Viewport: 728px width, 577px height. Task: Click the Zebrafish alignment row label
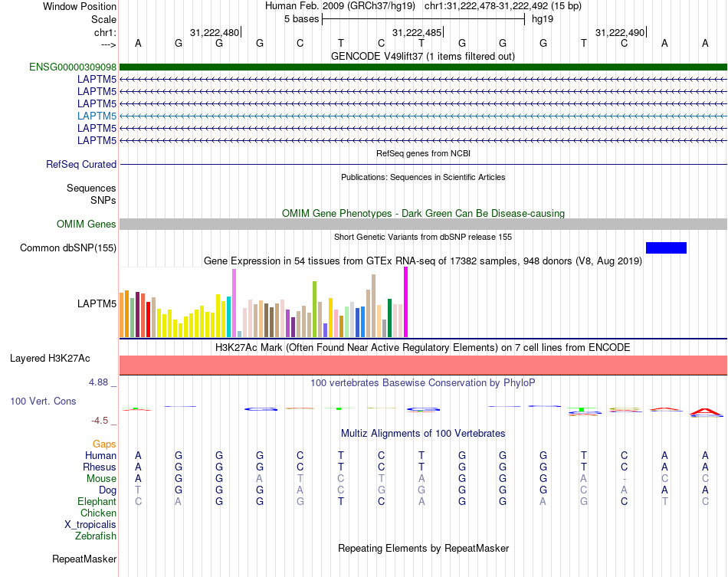(x=96, y=536)
